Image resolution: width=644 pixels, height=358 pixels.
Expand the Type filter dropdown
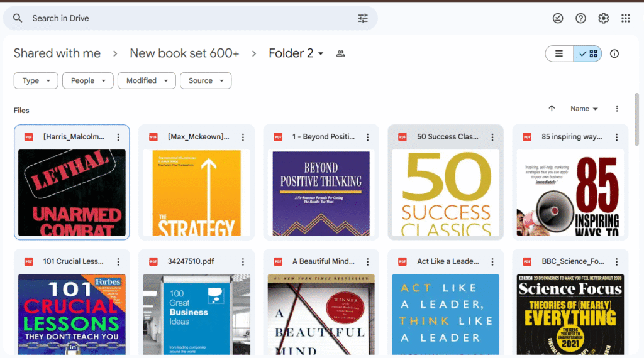coord(36,80)
